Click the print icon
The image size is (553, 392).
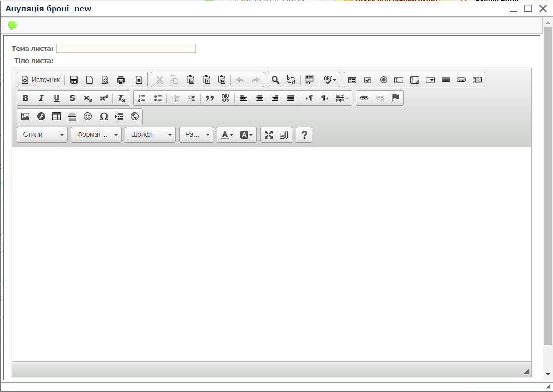[120, 80]
